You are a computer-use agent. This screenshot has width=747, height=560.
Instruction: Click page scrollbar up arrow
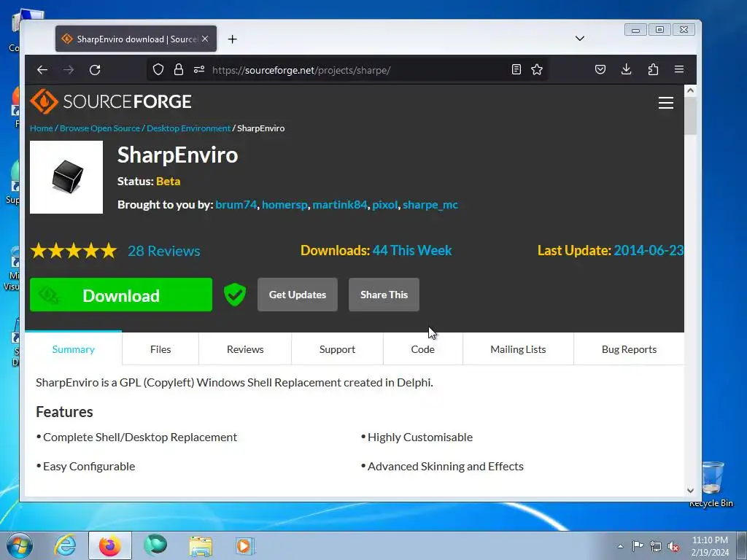tap(690, 90)
